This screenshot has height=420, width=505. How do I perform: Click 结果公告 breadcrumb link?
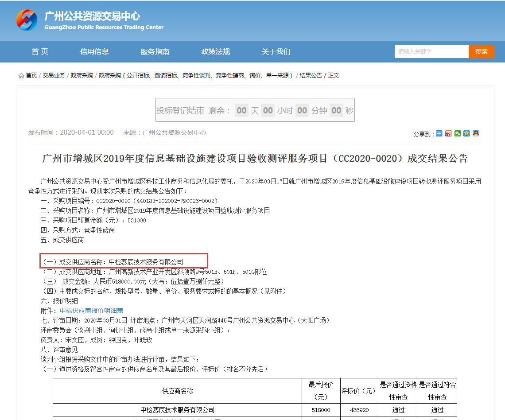(311, 76)
